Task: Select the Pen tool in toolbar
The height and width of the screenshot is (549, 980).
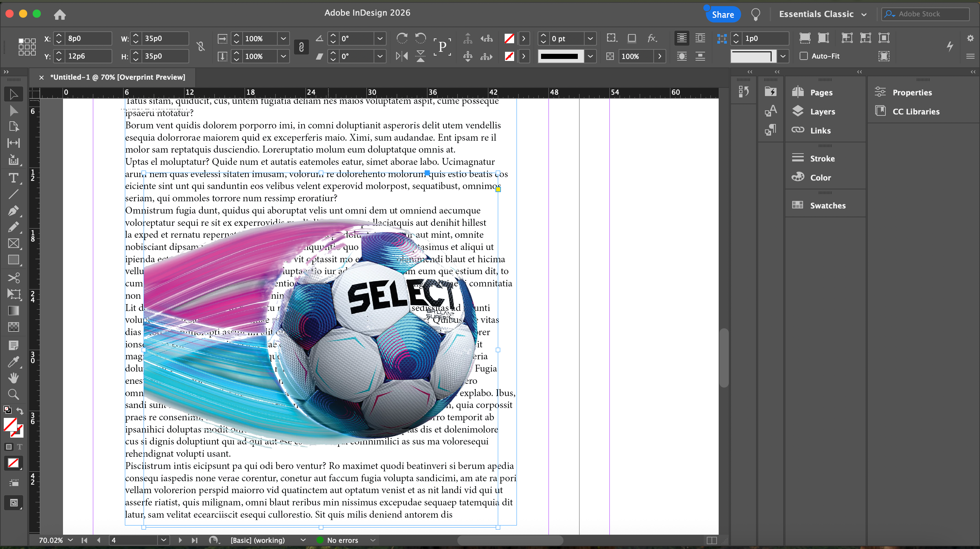Action: click(13, 210)
